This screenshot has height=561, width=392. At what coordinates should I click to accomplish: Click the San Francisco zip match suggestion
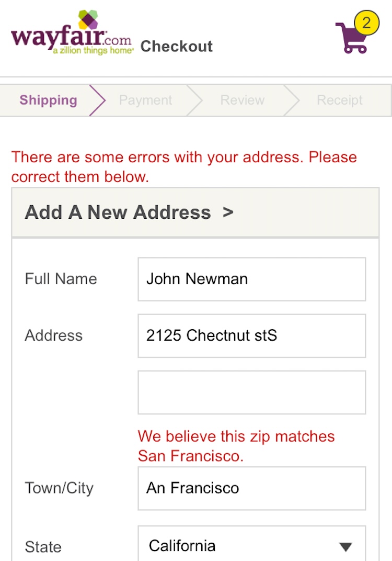click(x=236, y=446)
